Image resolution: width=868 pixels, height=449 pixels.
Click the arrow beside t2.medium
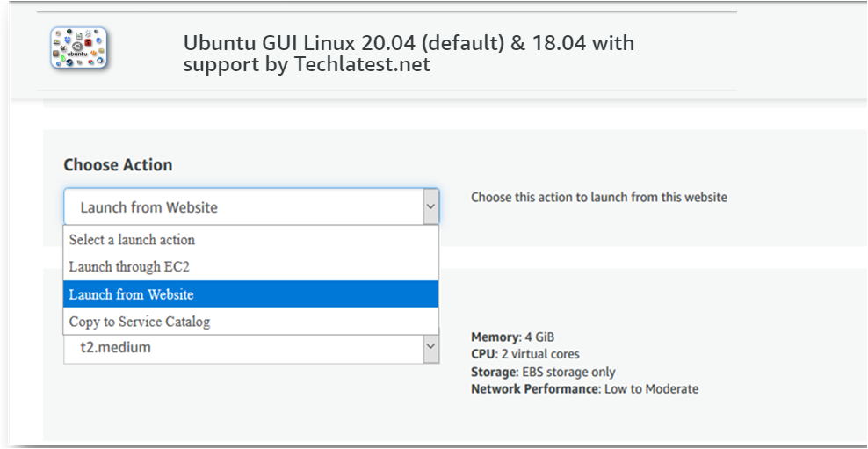coord(430,348)
